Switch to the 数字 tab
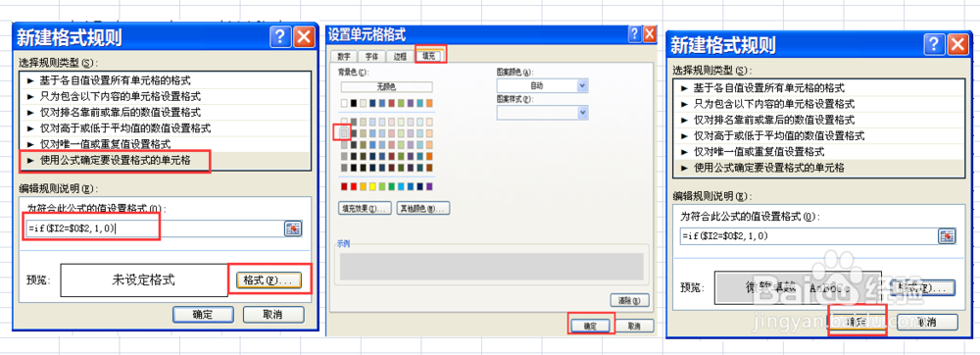Viewport: 980px width, 355px height. pyautogui.click(x=344, y=56)
